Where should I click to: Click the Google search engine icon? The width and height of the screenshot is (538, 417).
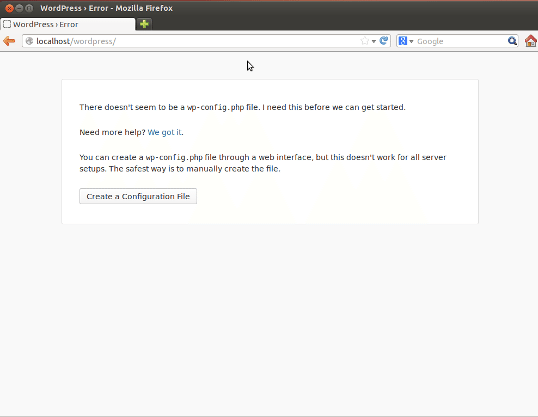pyautogui.click(x=402, y=41)
